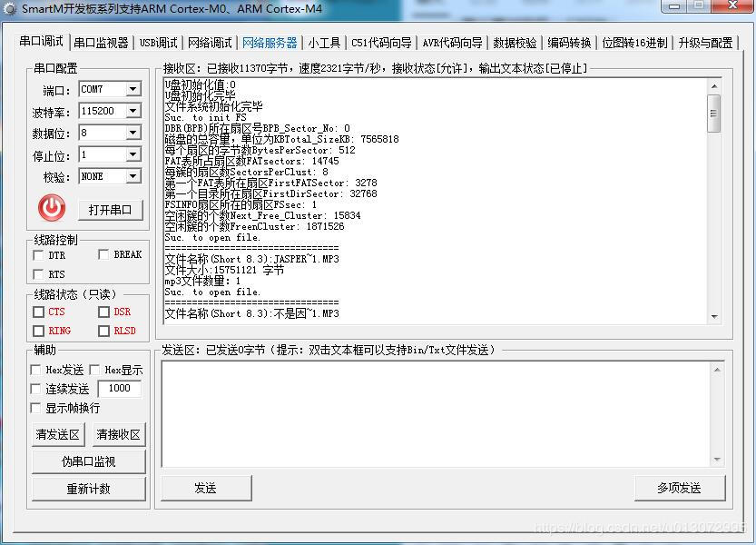Toggle the DSR status checkbox

point(103,312)
